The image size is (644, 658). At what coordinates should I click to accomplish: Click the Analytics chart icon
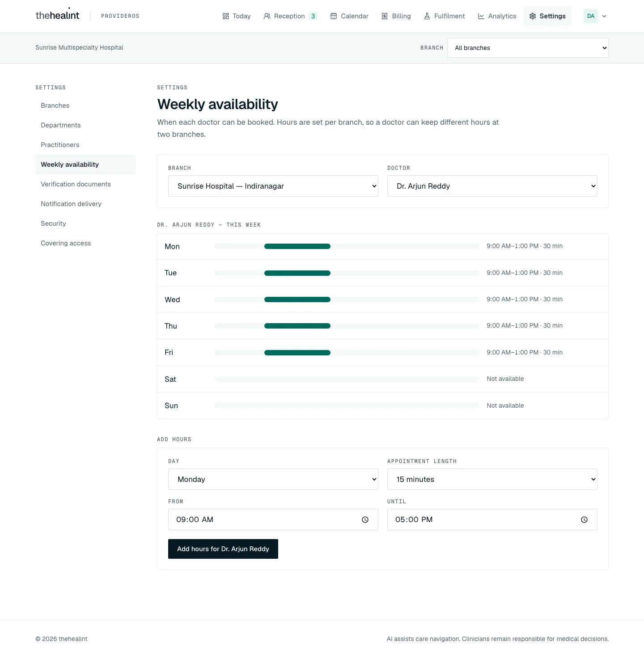click(x=481, y=16)
